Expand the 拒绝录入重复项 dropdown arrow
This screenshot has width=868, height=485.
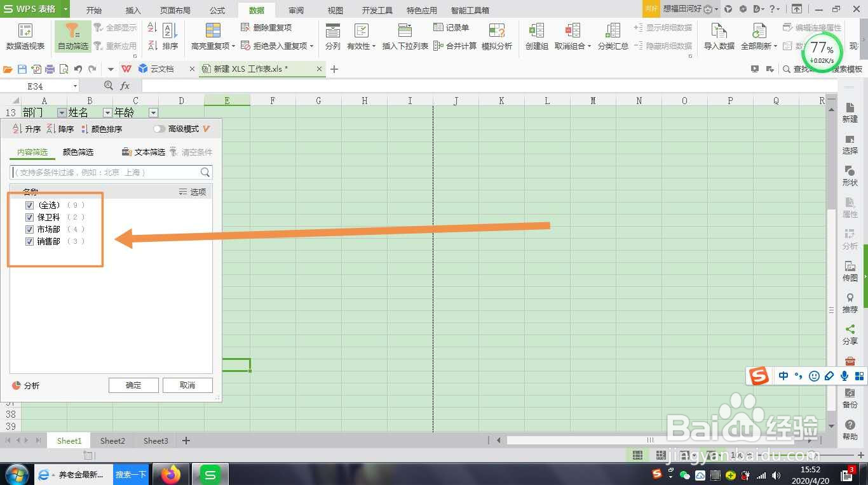[x=311, y=46]
